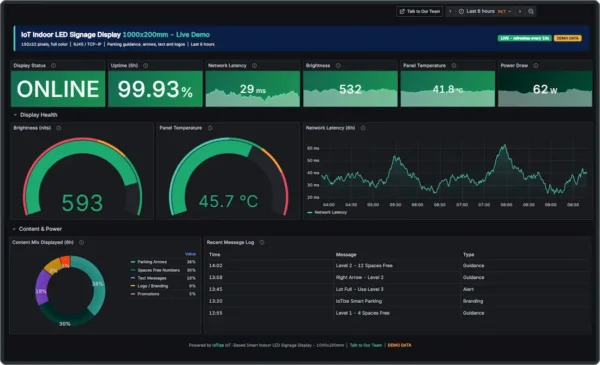Open info icon next to Power Draw
The height and width of the screenshot is (365, 600).
(536, 65)
